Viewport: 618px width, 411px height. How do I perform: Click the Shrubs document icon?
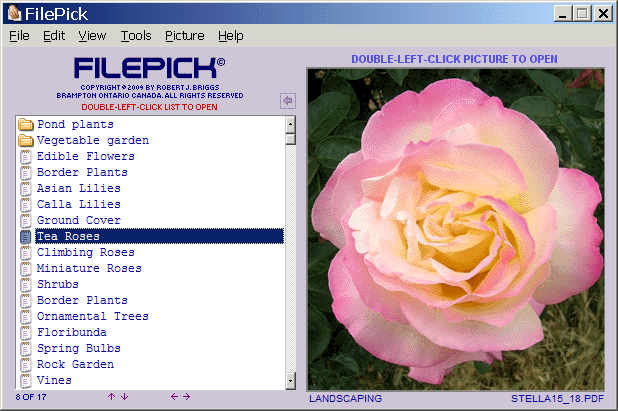click(26, 285)
